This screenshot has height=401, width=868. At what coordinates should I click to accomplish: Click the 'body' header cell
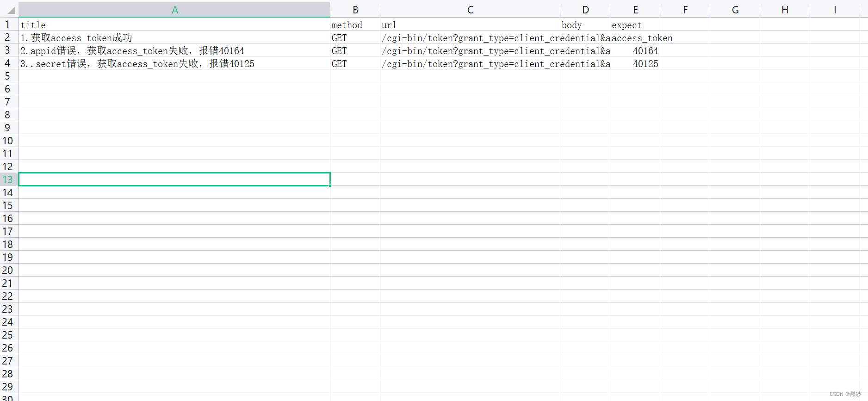[x=585, y=25]
